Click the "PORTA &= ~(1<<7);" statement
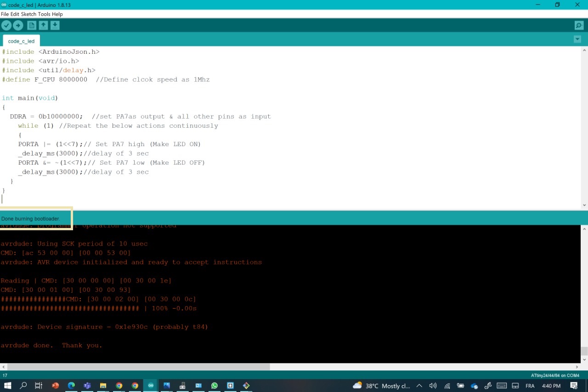The image size is (588, 392). 53,163
